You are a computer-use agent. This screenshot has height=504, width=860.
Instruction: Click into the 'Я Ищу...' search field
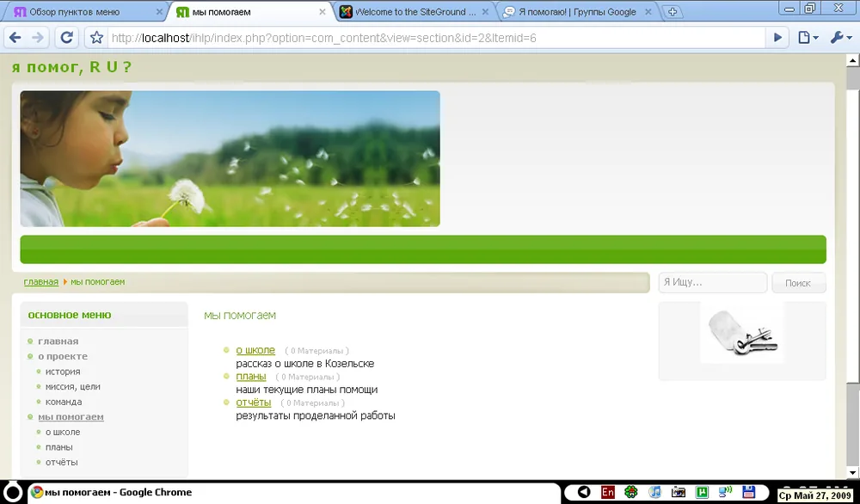[712, 282]
